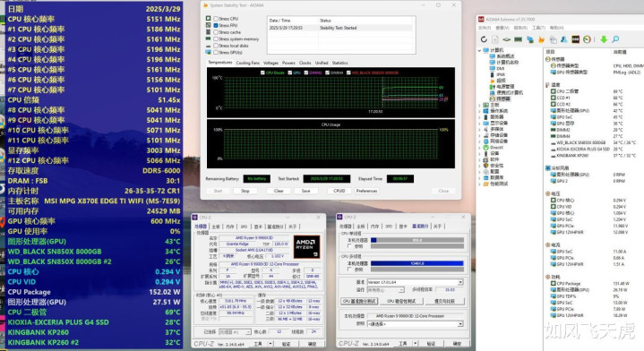Open the OSD black panel toolbar icon

tap(575, 39)
